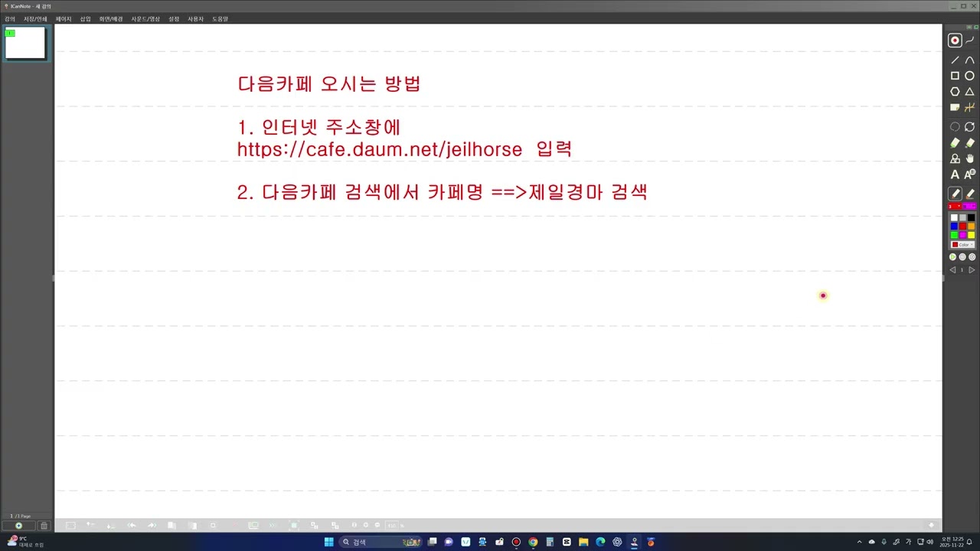The width and height of the screenshot is (980, 551).
Task: Open the 설정 menu
Action: click(174, 18)
